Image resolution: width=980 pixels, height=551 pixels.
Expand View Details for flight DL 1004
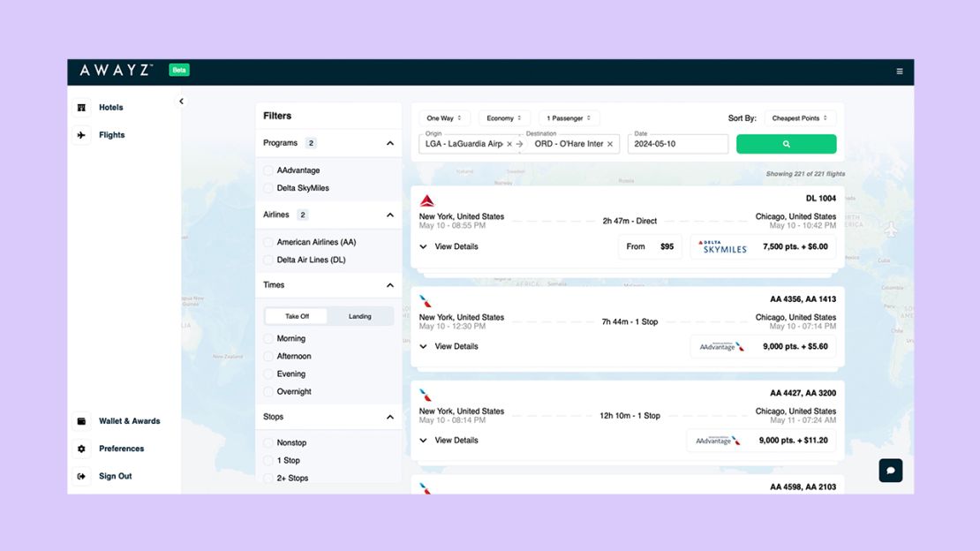[449, 246]
